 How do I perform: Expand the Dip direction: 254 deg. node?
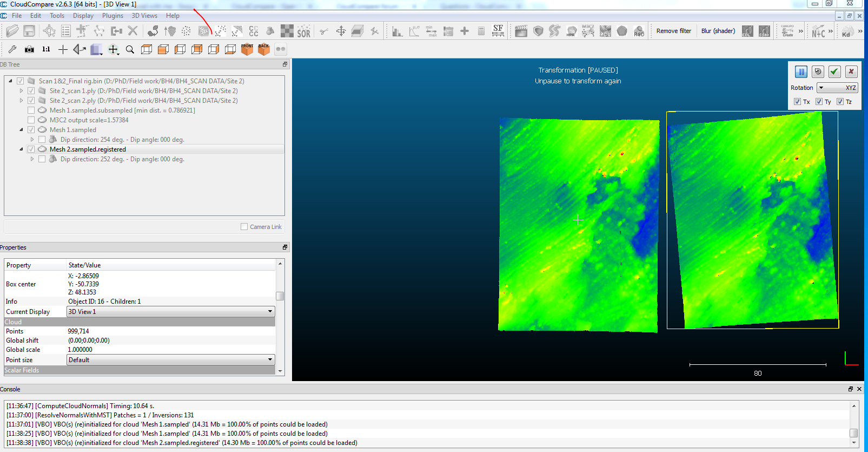point(32,140)
